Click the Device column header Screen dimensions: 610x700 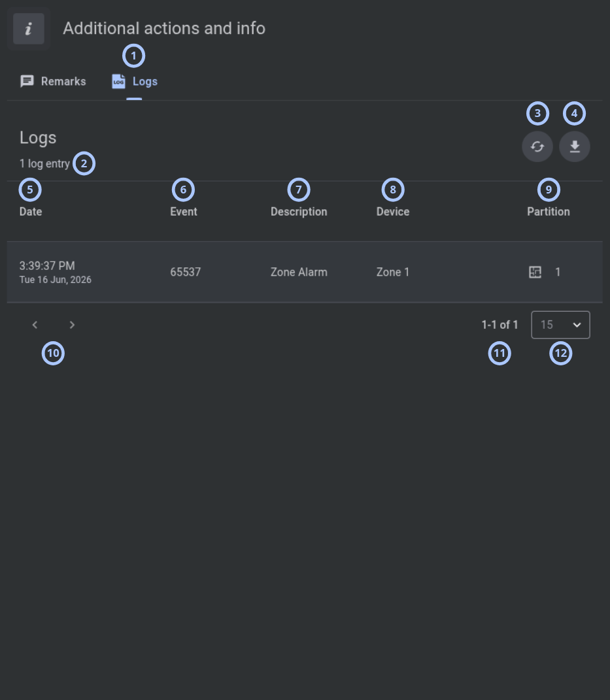pos(393,212)
